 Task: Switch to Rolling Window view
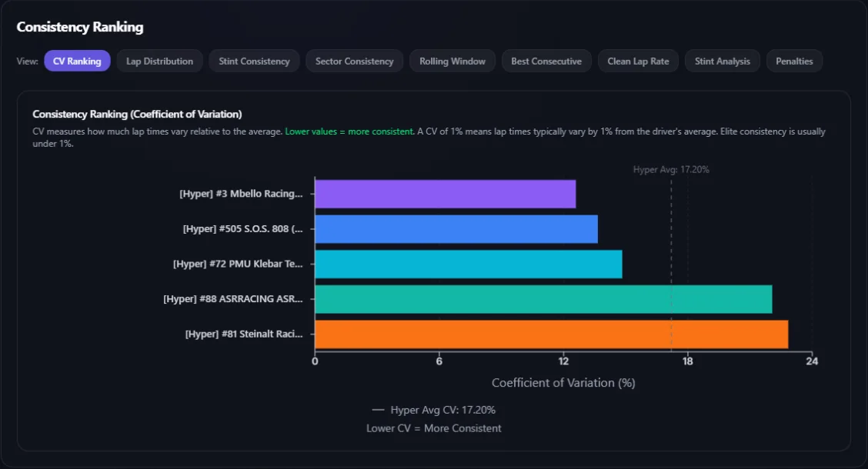452,61
